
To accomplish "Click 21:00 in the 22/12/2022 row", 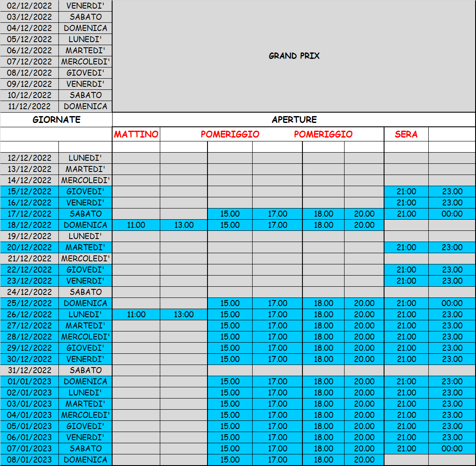I will click(406, 270).
